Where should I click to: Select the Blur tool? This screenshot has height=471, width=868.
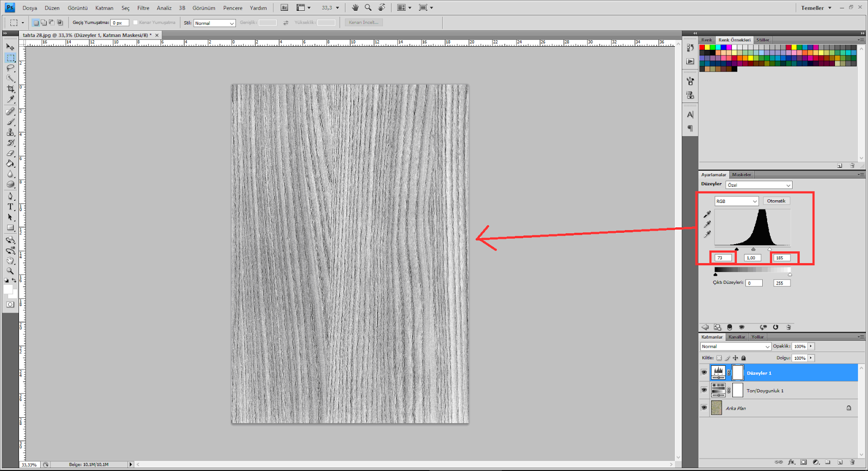pyautogui.click(x=10, y=174)
